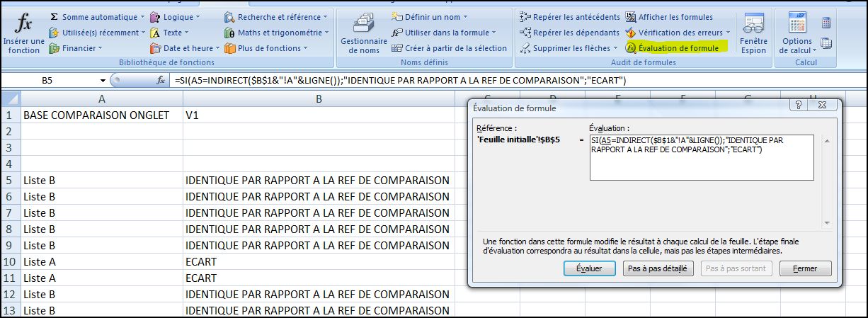Open the Name Box dropdown arrow

[x=103, y=81]
